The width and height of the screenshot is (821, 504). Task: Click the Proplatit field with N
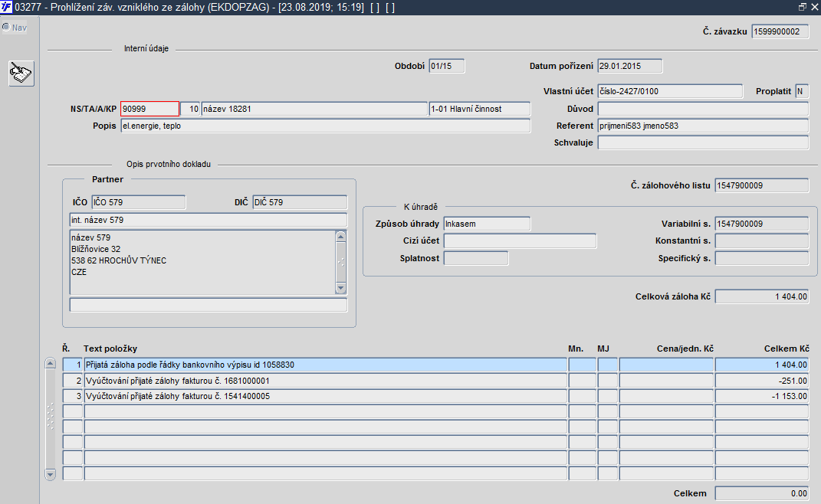(802, 91)
